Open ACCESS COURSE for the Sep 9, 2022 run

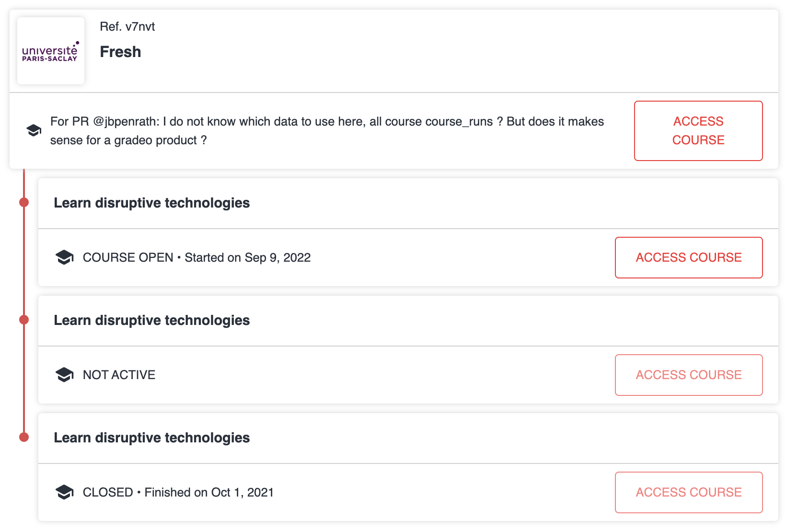(x=689, y=257)
